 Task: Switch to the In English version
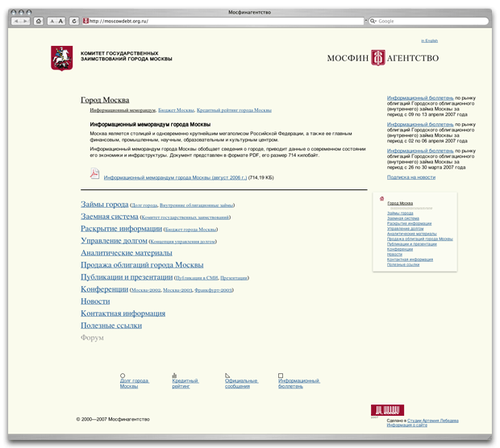tap(429, 40)
